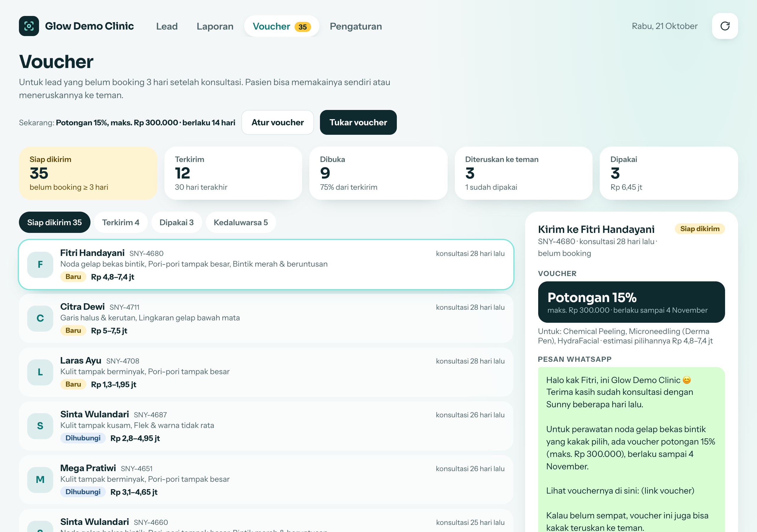The width and height of the screenshot is (757, 532).
Task: Select the Terkirim 12 summary card
Action: point(233,173)
